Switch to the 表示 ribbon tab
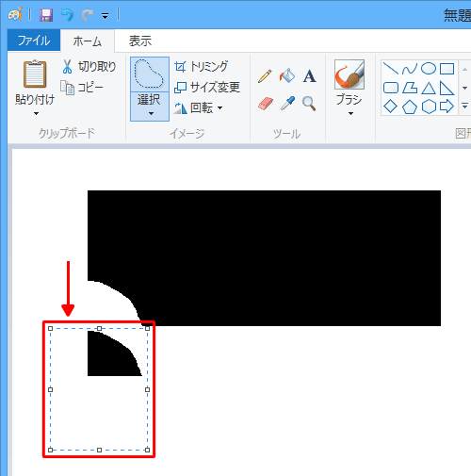 pos(140,41)
